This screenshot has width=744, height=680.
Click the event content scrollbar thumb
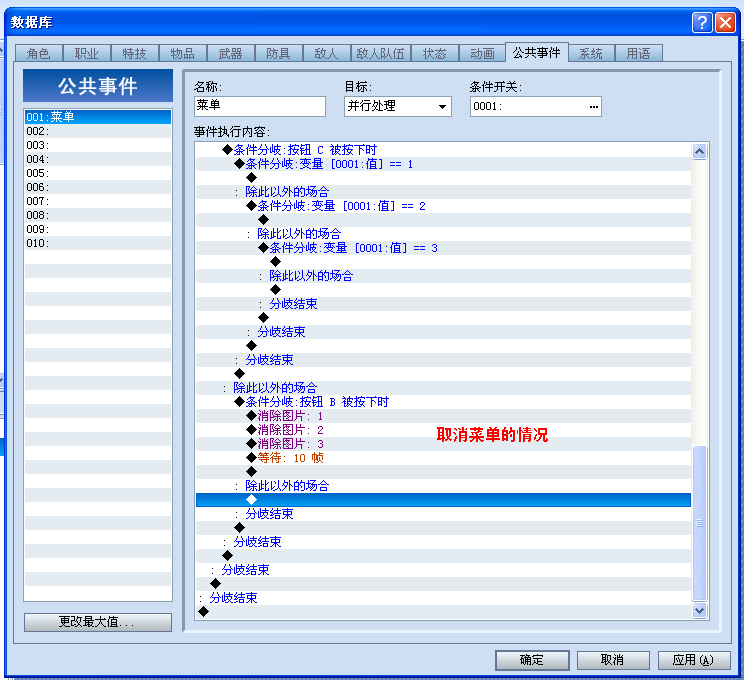tap(700, 523)
